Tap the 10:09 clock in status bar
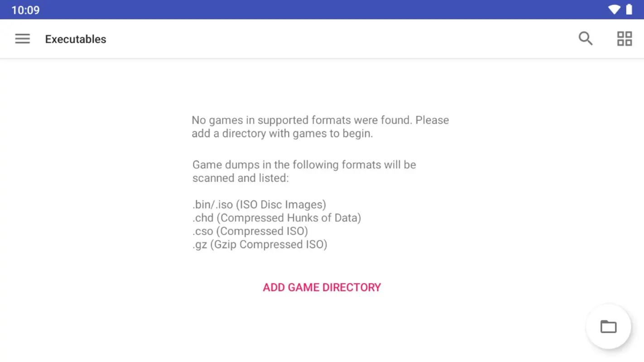This screenshot has height=362, width=644. pyautogui.click(x=25, y=10)
